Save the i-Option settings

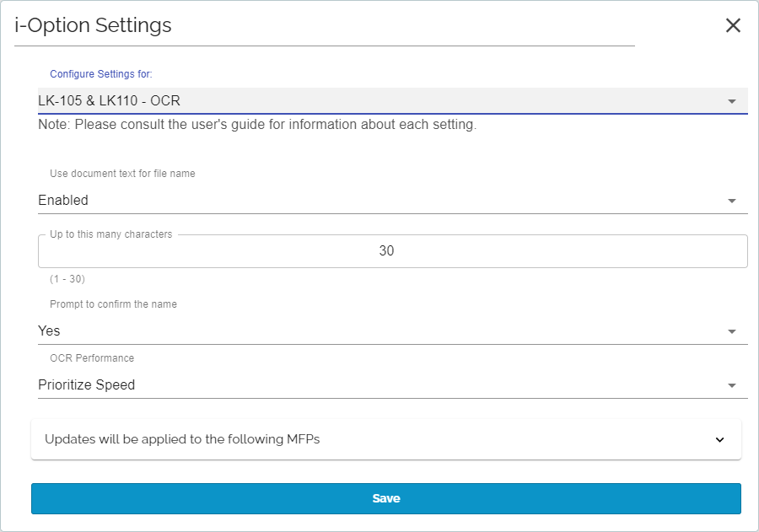(x=385, y=498)
